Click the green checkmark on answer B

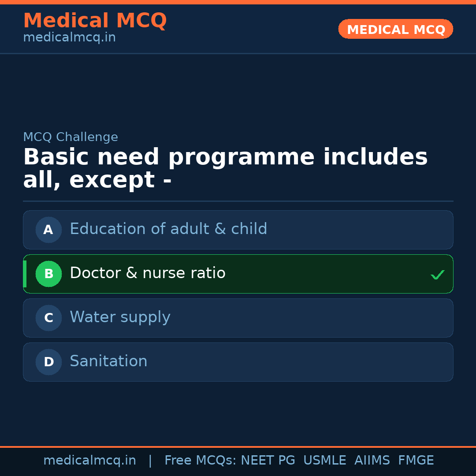438,275
